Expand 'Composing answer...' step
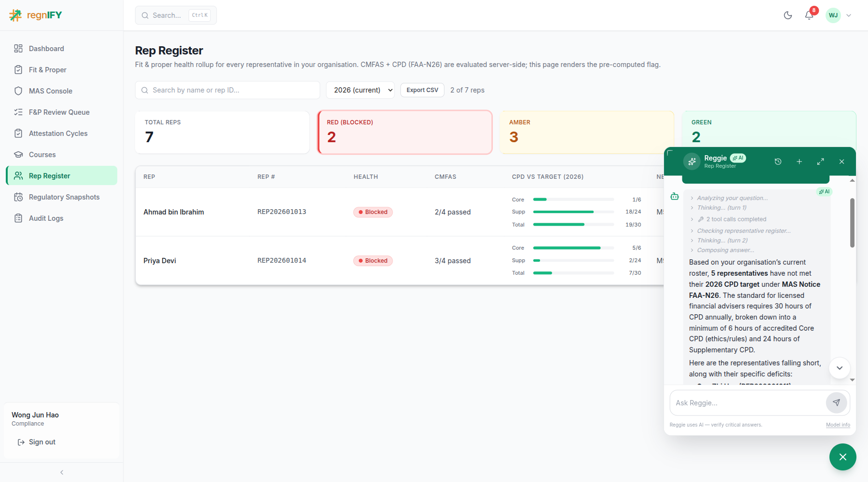Screen dimensions: 868x482 pyautogui.click(x=722, y=250)
